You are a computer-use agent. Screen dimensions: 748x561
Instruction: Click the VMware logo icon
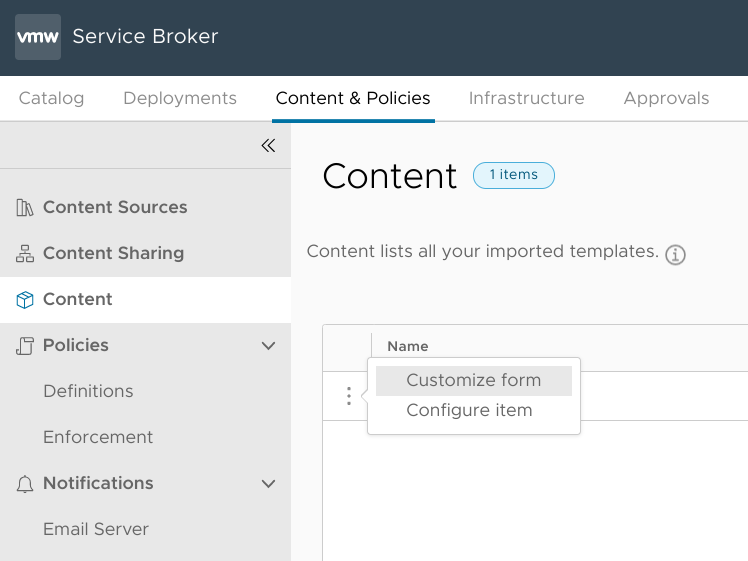pyautogui.click(x=38, y=37)
